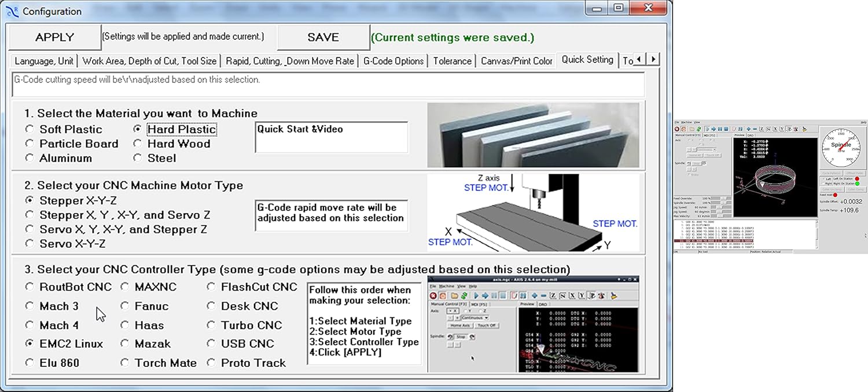The height and width of the screenshot is (392, 868).
Task: Pick the Torch Mate controller option
Action: (x=125, y=363)
